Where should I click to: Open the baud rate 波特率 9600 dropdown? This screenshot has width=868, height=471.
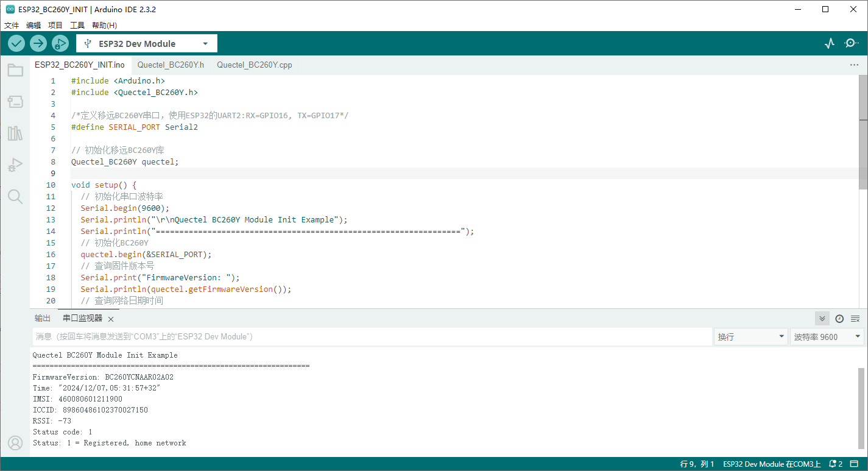point(827,337)
